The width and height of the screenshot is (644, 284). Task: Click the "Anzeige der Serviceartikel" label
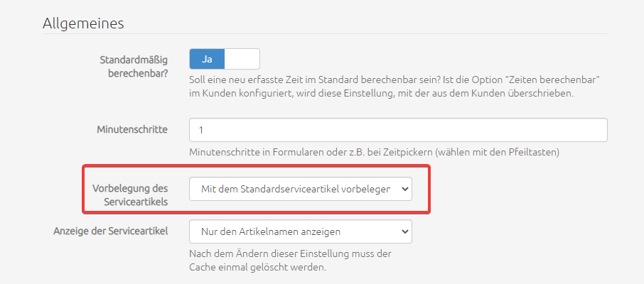tap(110, 231)
